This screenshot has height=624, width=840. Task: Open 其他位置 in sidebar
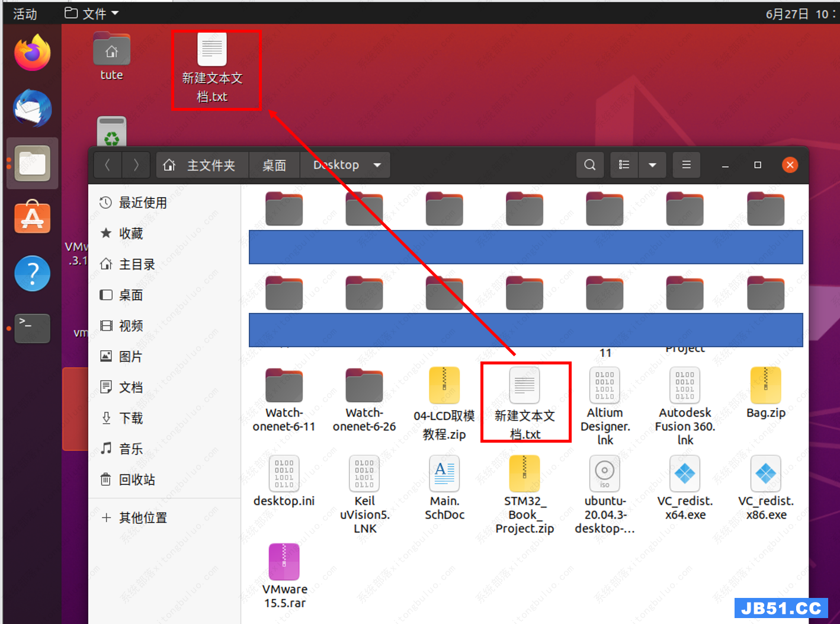[x=142, y=518]
